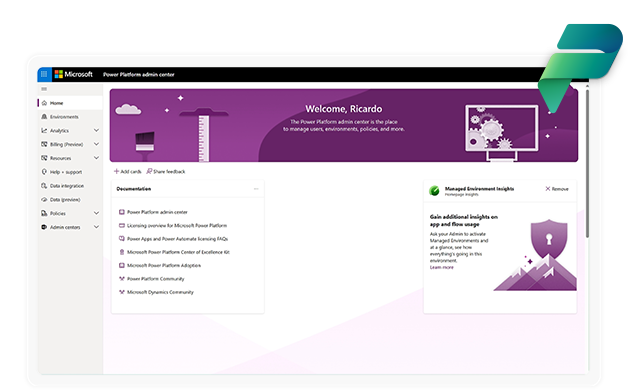This screenshot has height=390, width=628.
Task: Expand the Admin centers chevron
Action: [x=97, y=227]
